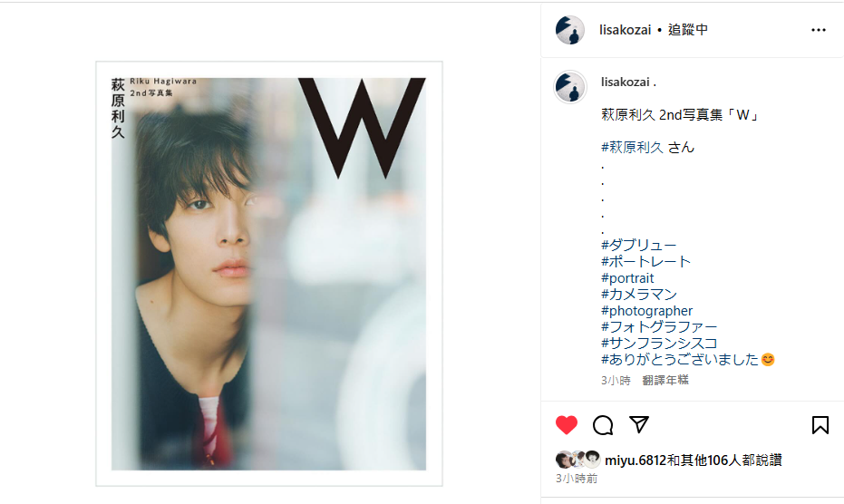Open the #ダブリュー hashtag
The image size is (844, 504).
[638, 246]
